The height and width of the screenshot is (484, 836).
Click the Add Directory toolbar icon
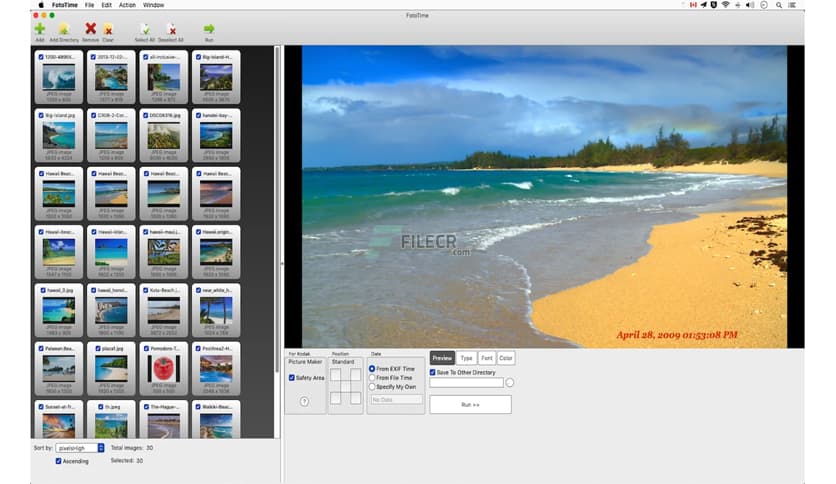click(63, 29)
